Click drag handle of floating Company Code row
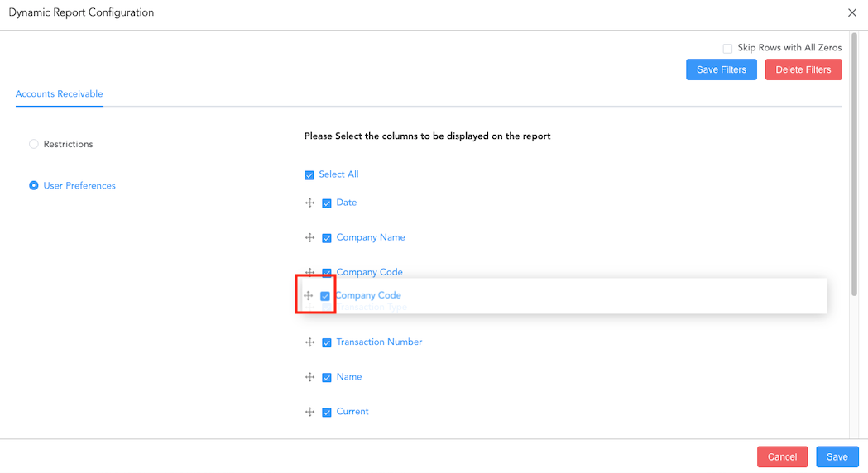The width and height of the screenshot is (868, 473). [308, 296]
